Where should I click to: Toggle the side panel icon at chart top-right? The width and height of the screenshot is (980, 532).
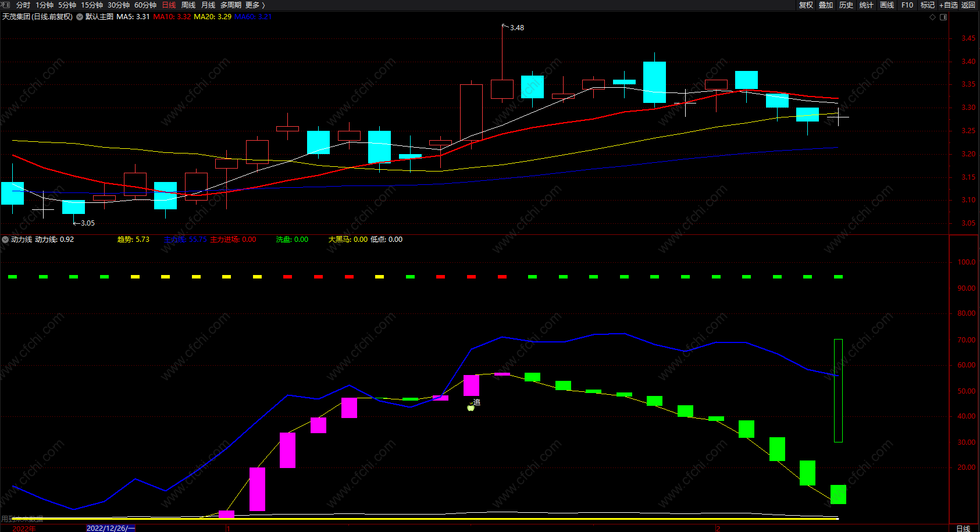pos(943,17)
